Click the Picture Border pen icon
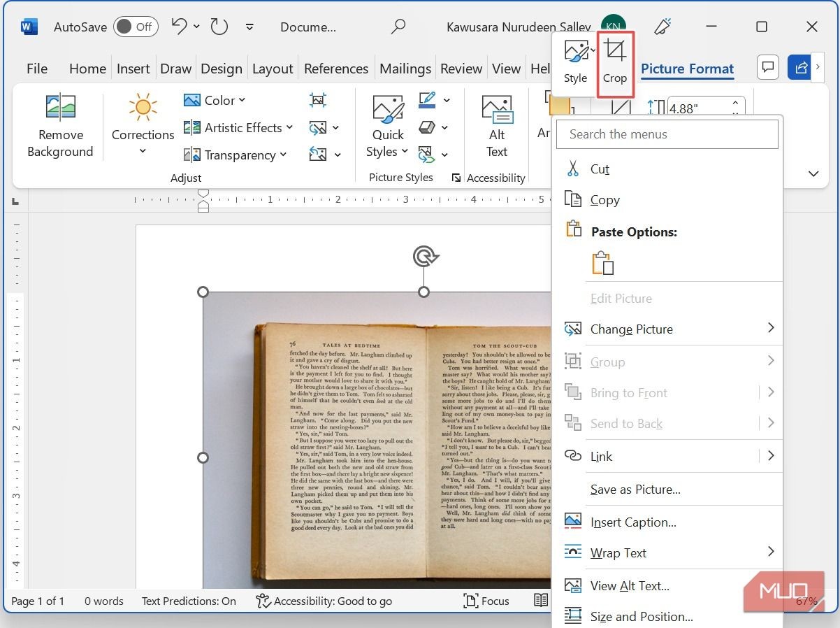The image size is (840, 628). pos(427,100)
